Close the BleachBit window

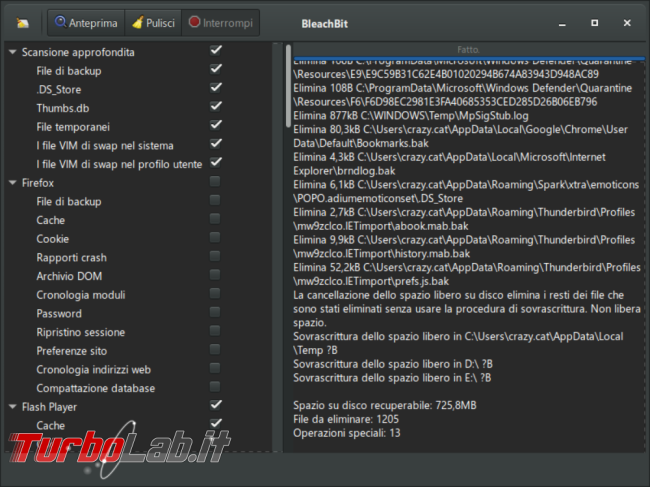pyautogui.click(x=627, y=23)
